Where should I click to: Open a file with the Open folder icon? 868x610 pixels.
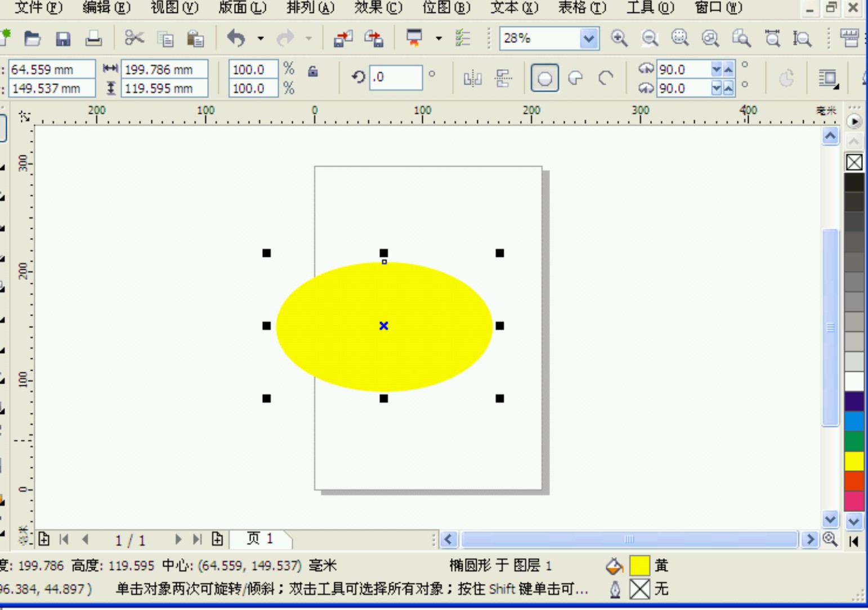(x=33, y=38)
